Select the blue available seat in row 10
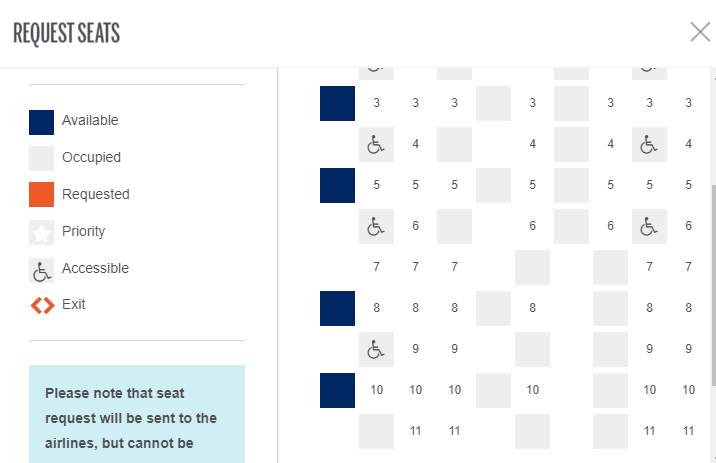Screen dimensions: 716x463 click(x=337, y=390)
